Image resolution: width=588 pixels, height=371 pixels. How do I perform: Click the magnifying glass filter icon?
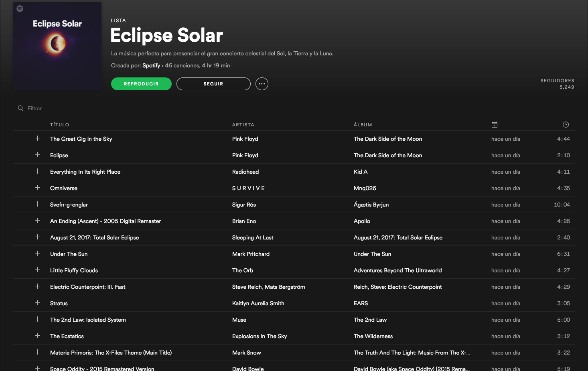20,108
